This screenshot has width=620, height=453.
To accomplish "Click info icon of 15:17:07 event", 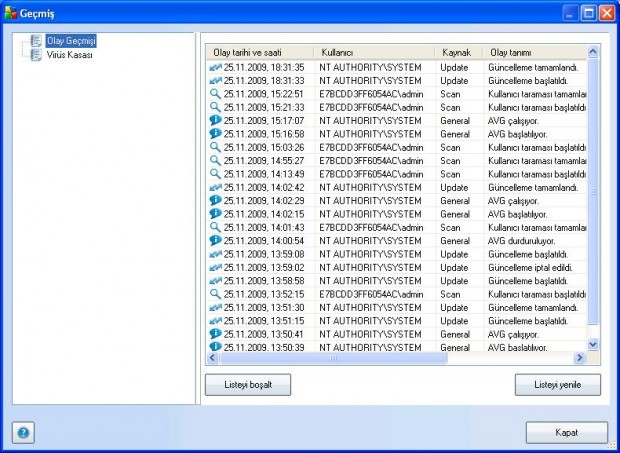I will tap(215, 120).
